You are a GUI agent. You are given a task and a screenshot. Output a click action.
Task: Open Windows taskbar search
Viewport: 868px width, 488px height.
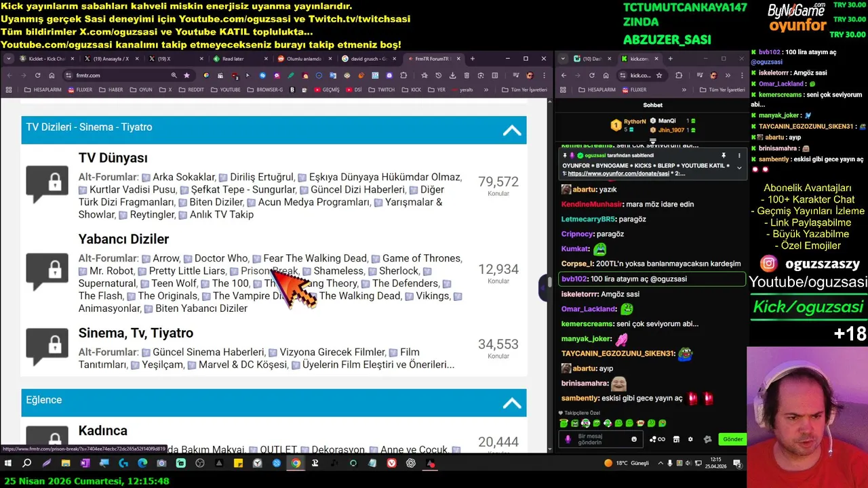tap(27, 464)
